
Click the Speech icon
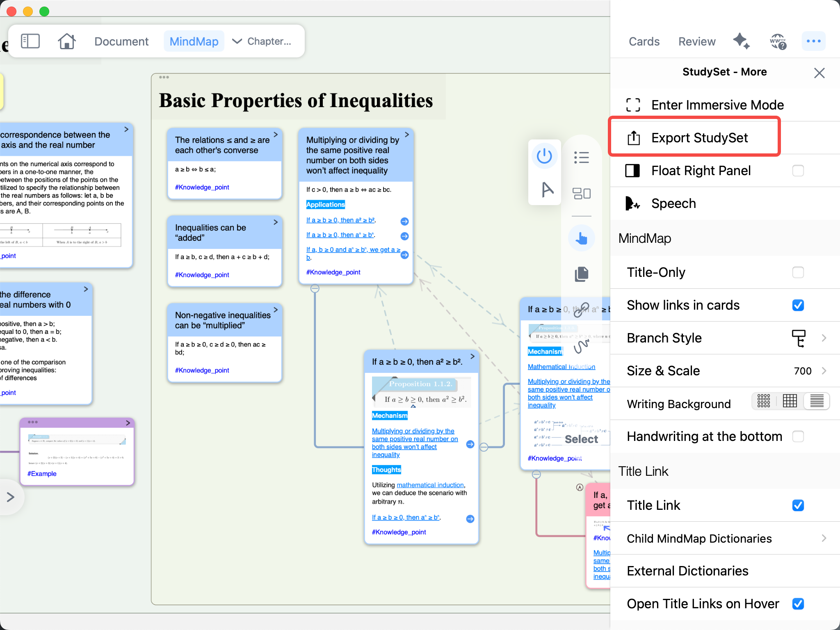coord(632,203)
